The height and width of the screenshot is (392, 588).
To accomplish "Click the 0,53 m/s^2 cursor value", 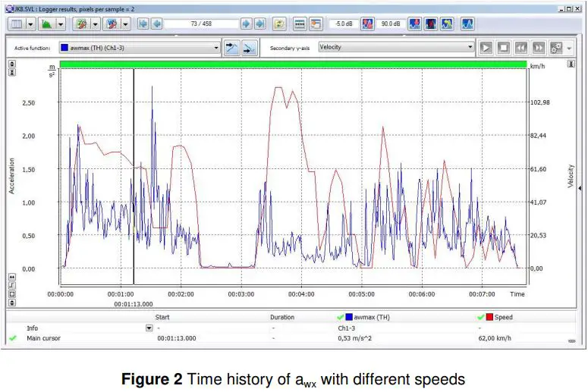I will pyautogui.click(x=355, y=338).
